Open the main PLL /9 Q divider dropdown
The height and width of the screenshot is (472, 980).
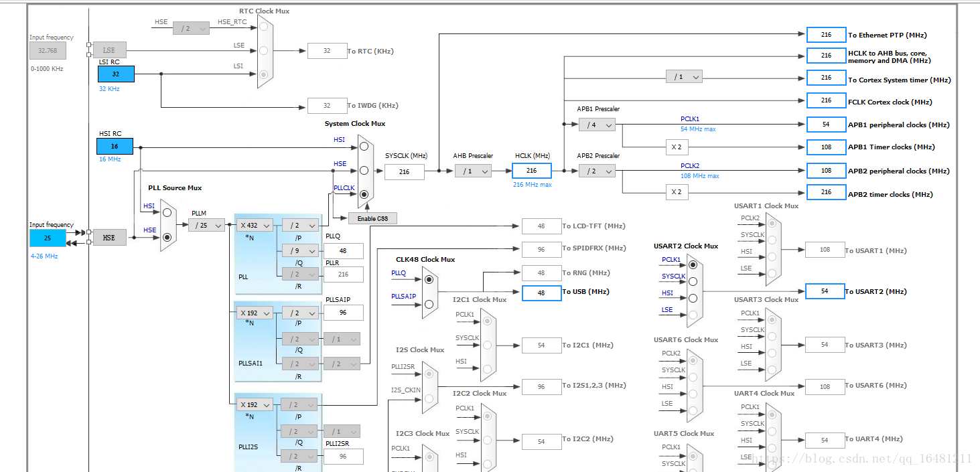click(x=300, y=251)
